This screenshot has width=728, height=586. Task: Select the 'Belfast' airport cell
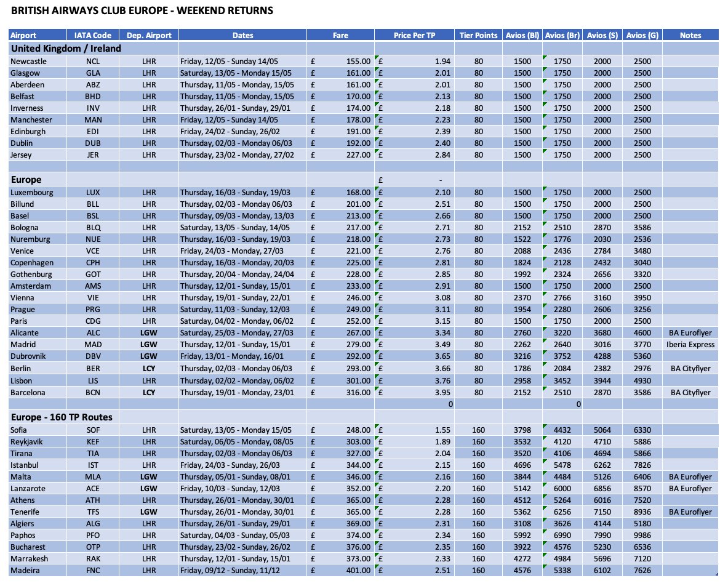[x=38, y=96]
